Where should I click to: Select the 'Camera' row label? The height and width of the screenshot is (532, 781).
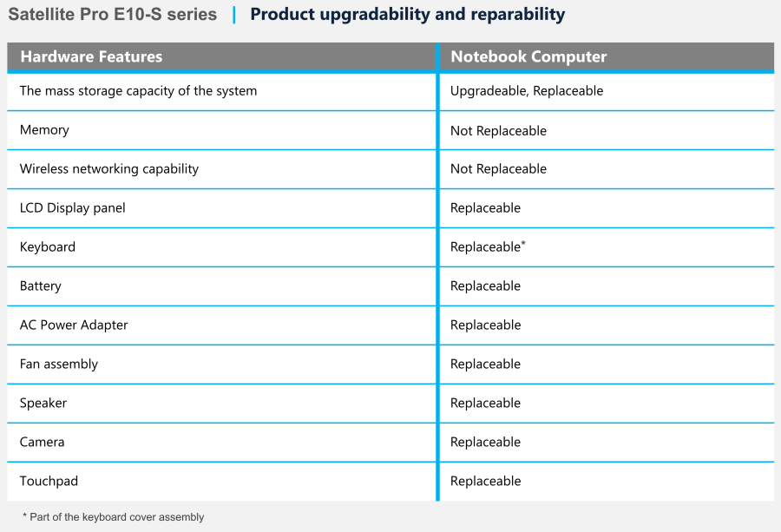[43, 443]
